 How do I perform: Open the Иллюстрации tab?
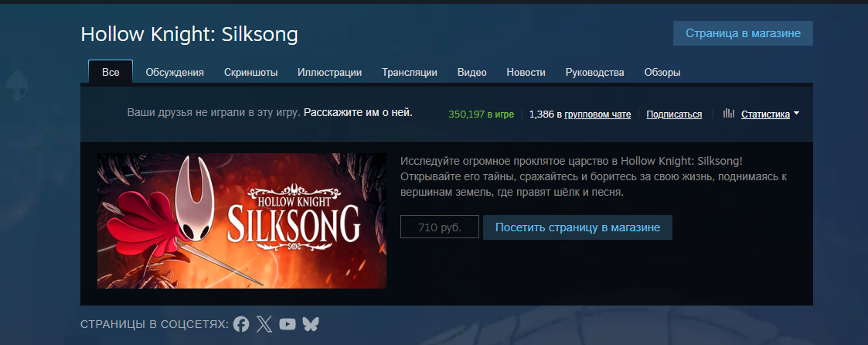tap(329, 73)
